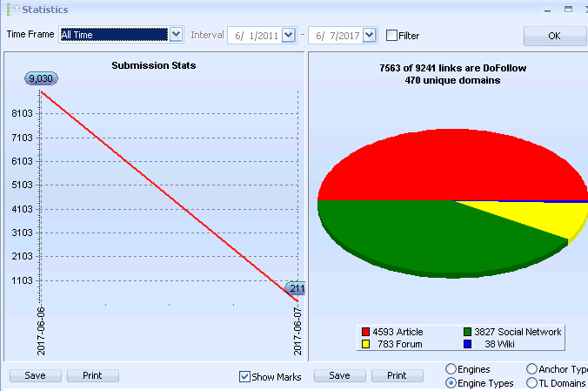
Task: Select the Engine Types radio button
Action: coord(451,383)
